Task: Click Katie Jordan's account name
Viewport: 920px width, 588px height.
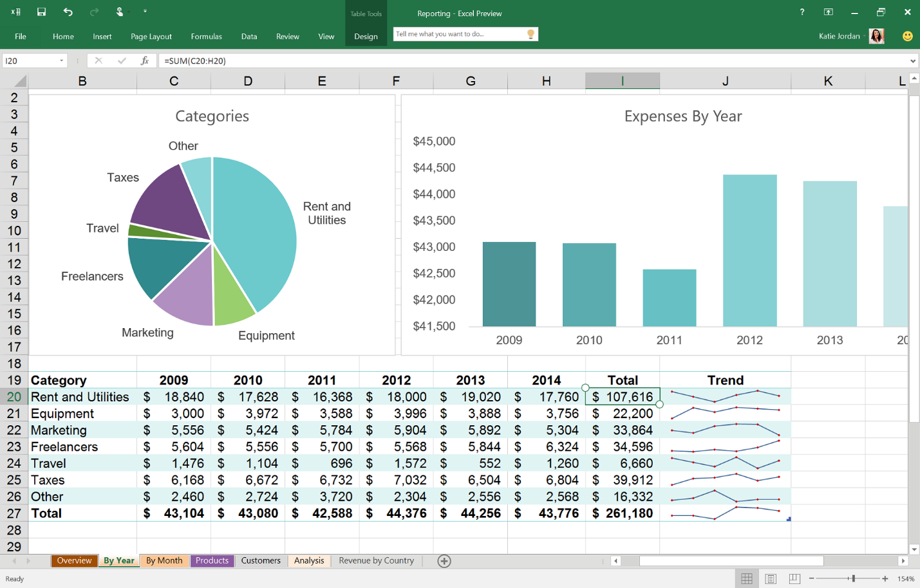Action: (x=838, y=37)
